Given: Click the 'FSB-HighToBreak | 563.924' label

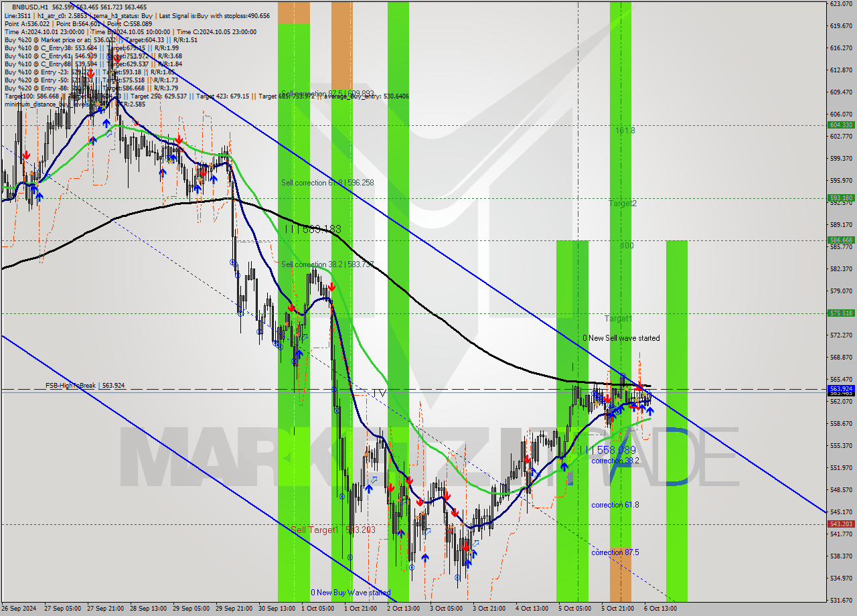Looking at the screenshot, I should 85,386.
